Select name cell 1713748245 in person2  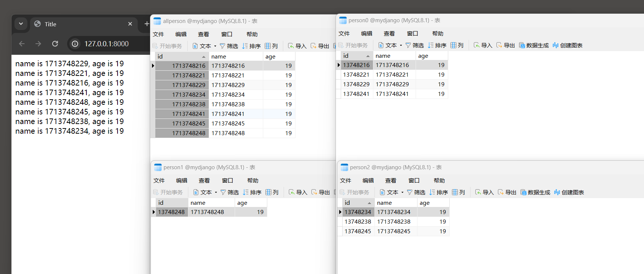pos(396,231)
